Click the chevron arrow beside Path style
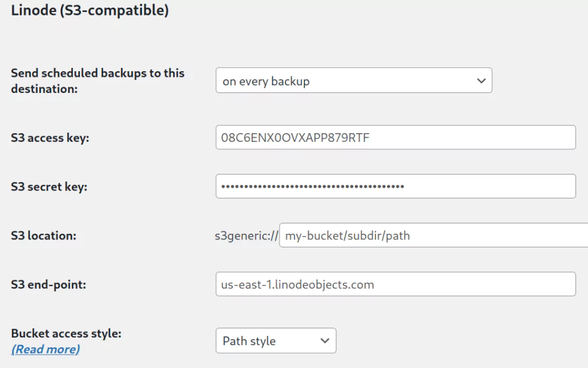Image resolution: width=588 pixels, height=368 pixels. 325,341
